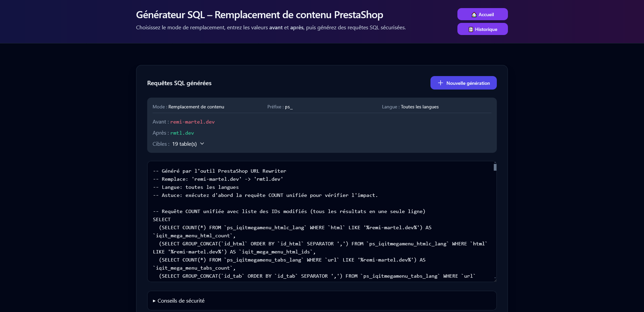
Task: Open the Accueil page
Action: (x=482, y=14)
